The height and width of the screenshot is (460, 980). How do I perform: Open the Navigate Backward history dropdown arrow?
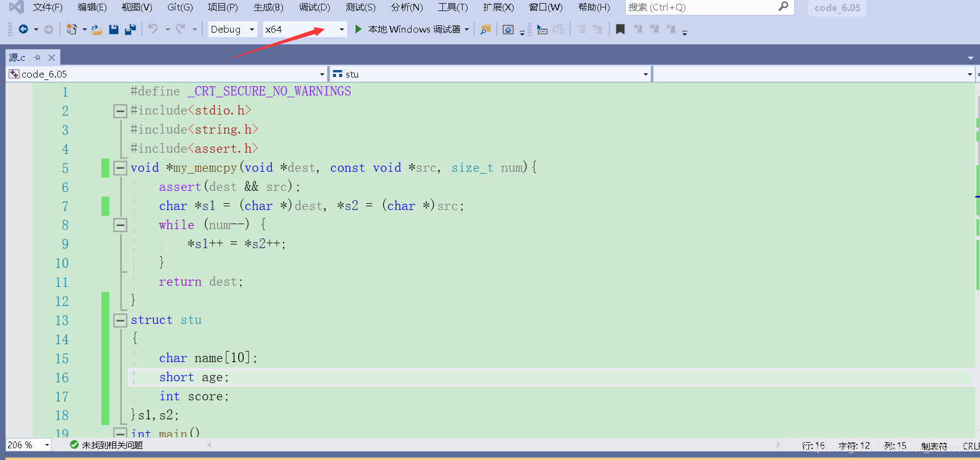tap(36, 29)
